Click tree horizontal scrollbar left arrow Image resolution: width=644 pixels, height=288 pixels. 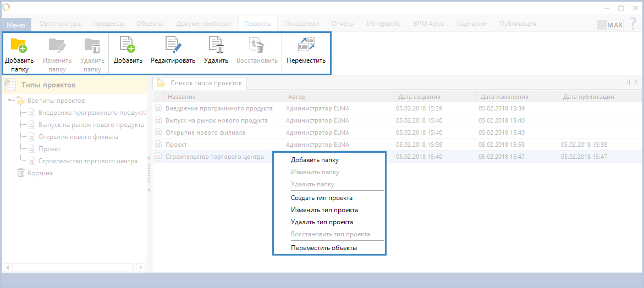point(7,268)
